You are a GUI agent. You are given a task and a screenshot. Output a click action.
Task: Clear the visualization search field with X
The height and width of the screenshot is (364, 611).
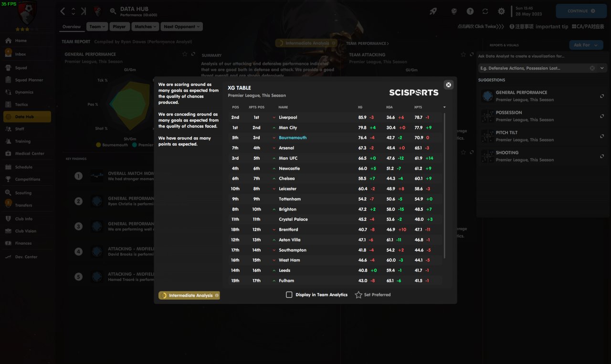point(592,68)
